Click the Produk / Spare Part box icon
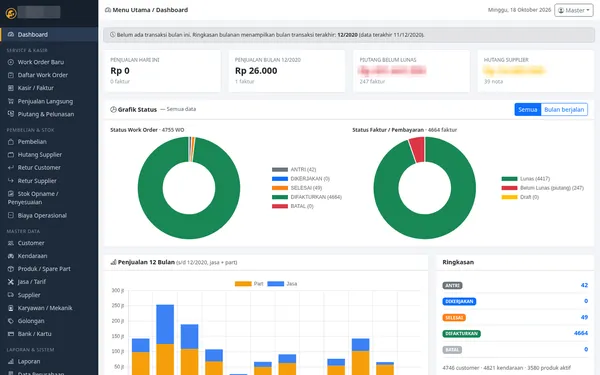The width and height of the screenshot is (600, 375). pos(11,269)
